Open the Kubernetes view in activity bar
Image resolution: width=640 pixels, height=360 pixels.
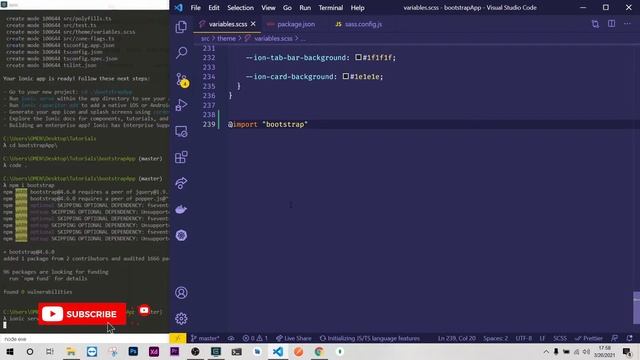click(181, 236)
